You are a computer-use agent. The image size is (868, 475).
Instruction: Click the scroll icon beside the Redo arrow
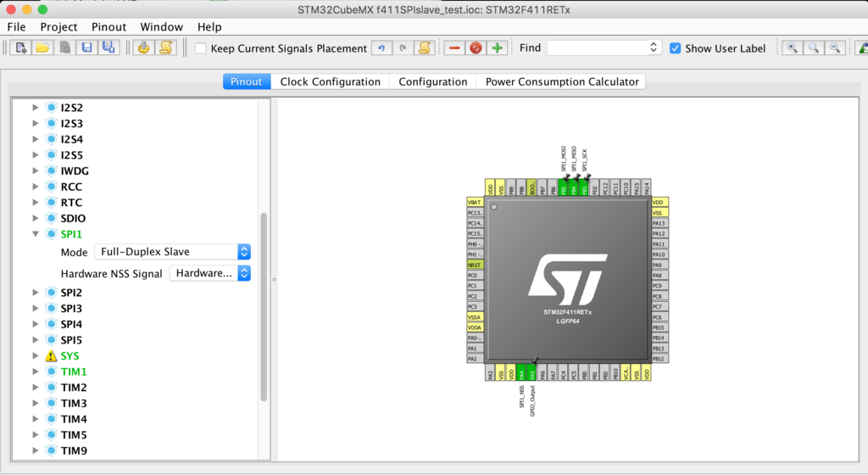point(424,48)
